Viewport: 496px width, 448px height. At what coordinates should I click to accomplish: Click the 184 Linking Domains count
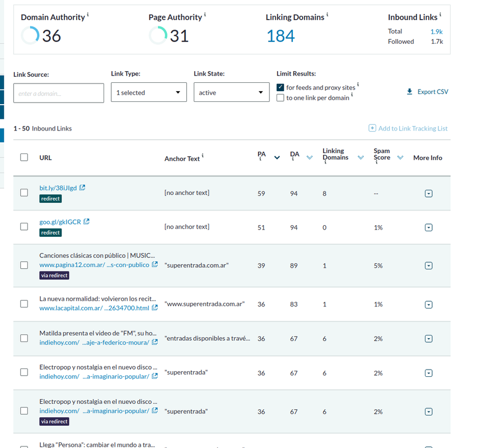coord(280,36)
